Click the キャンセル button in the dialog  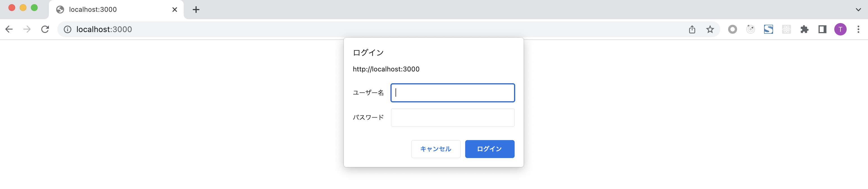click(436, 149)
